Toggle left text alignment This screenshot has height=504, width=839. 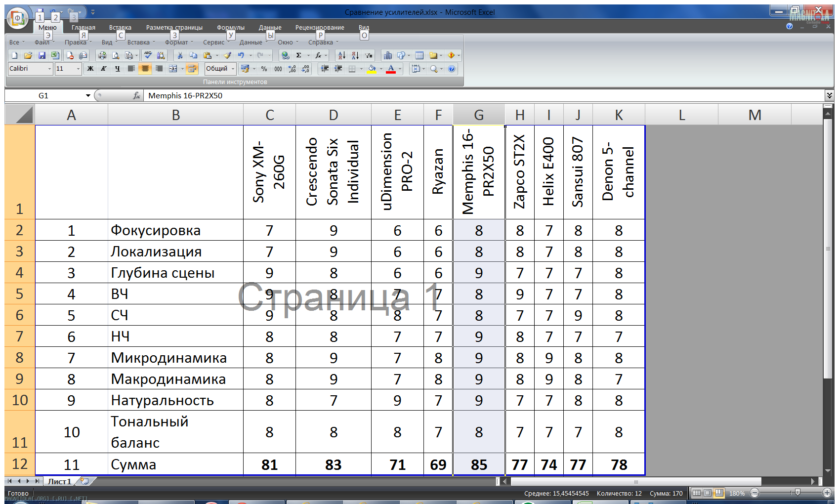pos(131,69)
